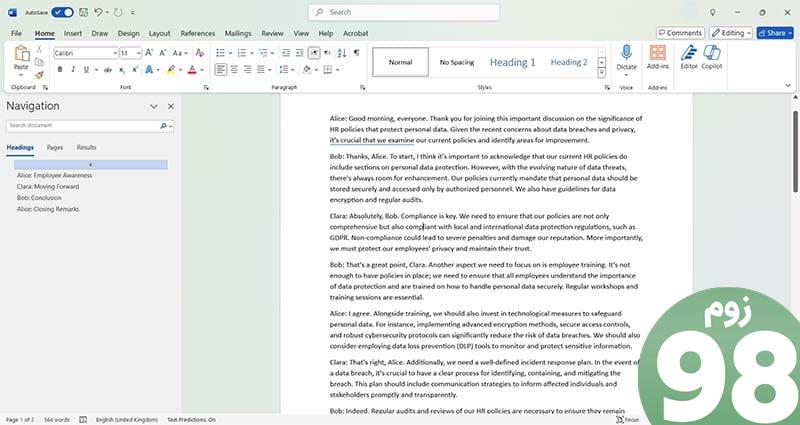
Task: Jump to 'Clara: Moving Forward' heading
Action: [48, 187]
